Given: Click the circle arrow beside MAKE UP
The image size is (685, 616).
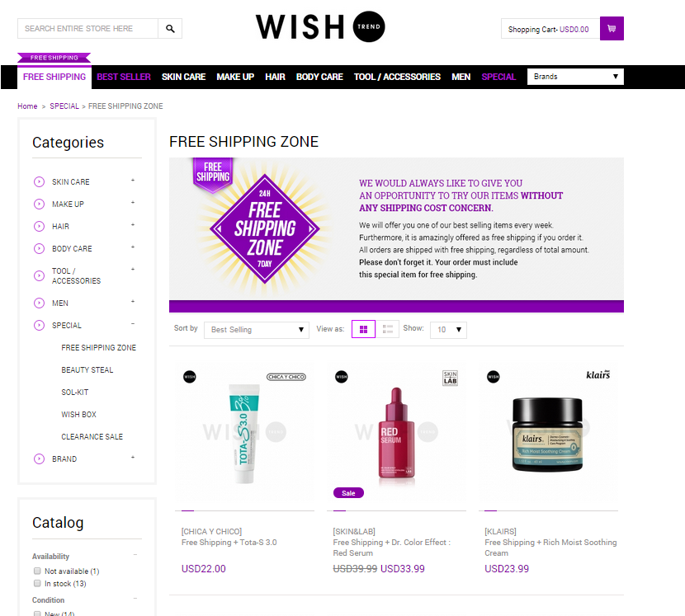Looking at the screenshot, I should [x=40, y=204].
